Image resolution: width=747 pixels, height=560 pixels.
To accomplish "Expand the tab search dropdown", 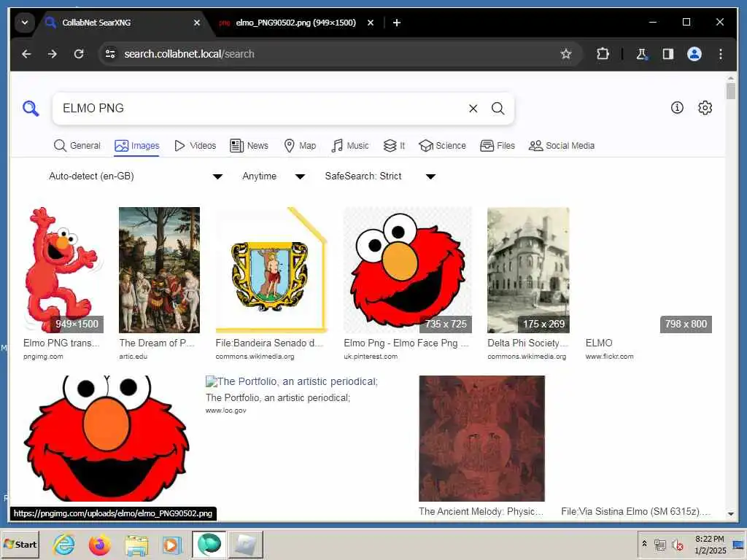I will [25, 23].
